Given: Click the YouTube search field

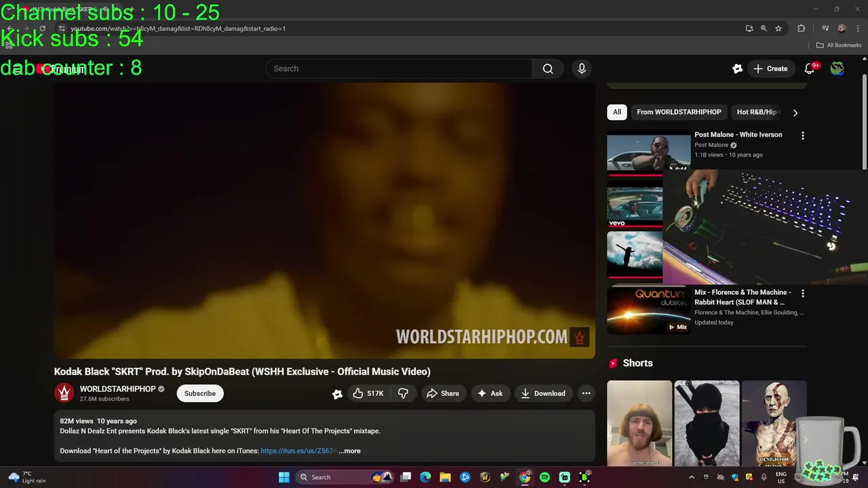Looking at the screenshot, I should click(399, 68).
